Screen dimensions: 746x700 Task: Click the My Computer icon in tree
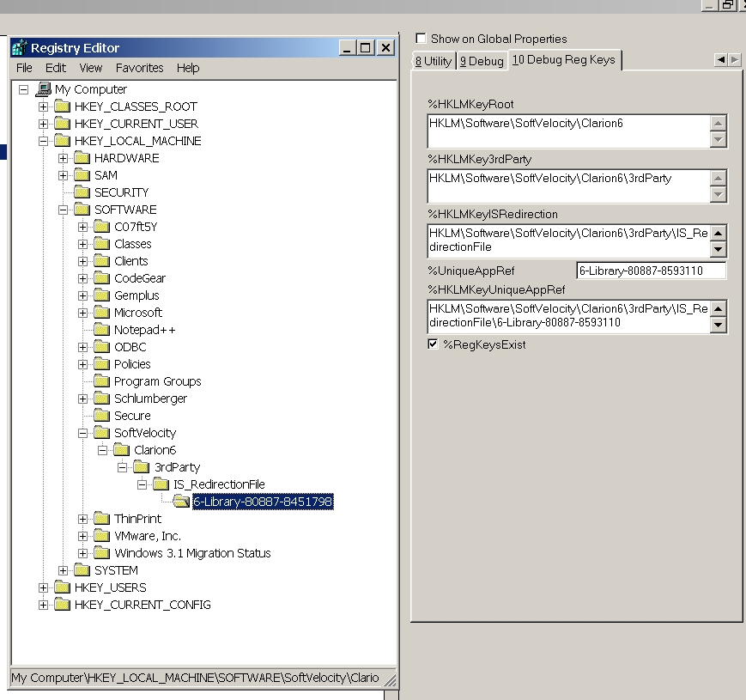[43, 89]
